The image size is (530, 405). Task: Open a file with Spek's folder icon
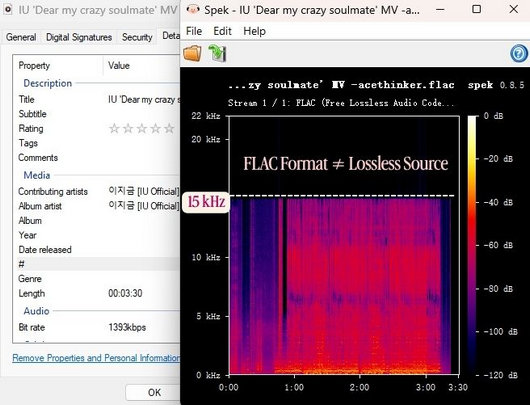(x=192, y=53)
